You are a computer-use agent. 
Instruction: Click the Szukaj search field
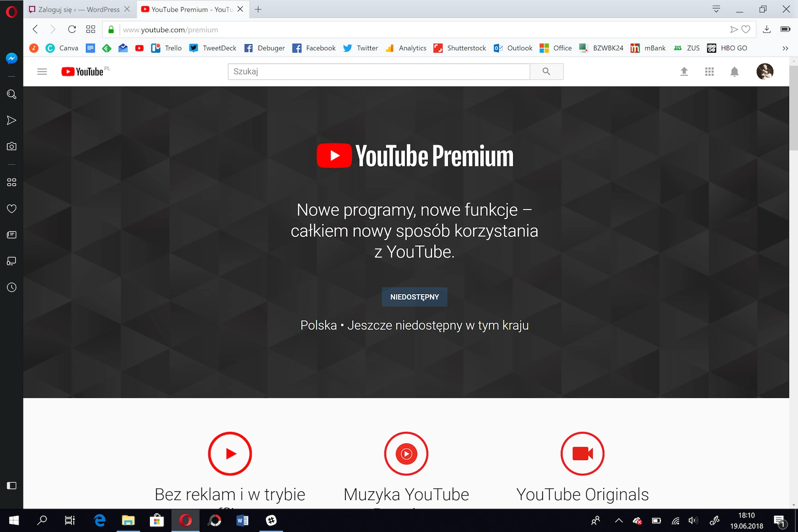(379, 71)
